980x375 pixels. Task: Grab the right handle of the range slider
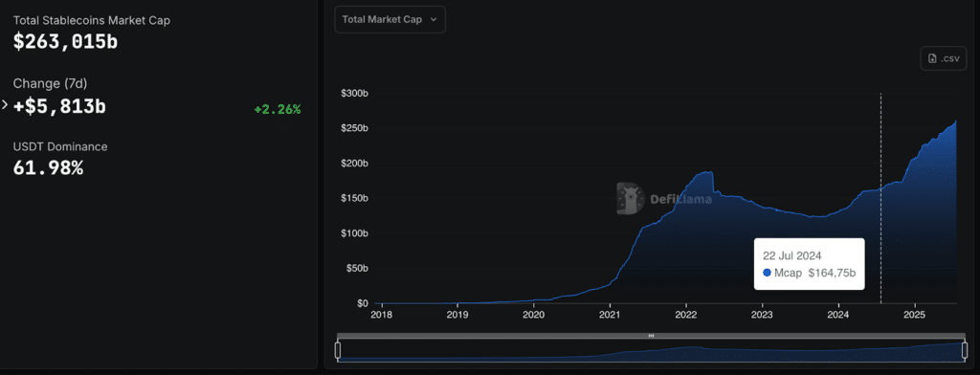coord(965,350)
